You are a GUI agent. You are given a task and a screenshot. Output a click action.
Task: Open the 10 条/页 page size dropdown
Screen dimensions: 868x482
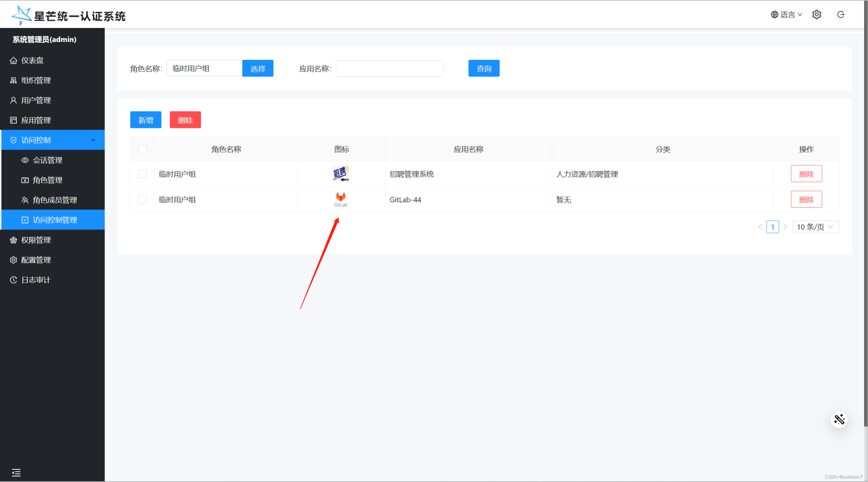tap(815, 227)
